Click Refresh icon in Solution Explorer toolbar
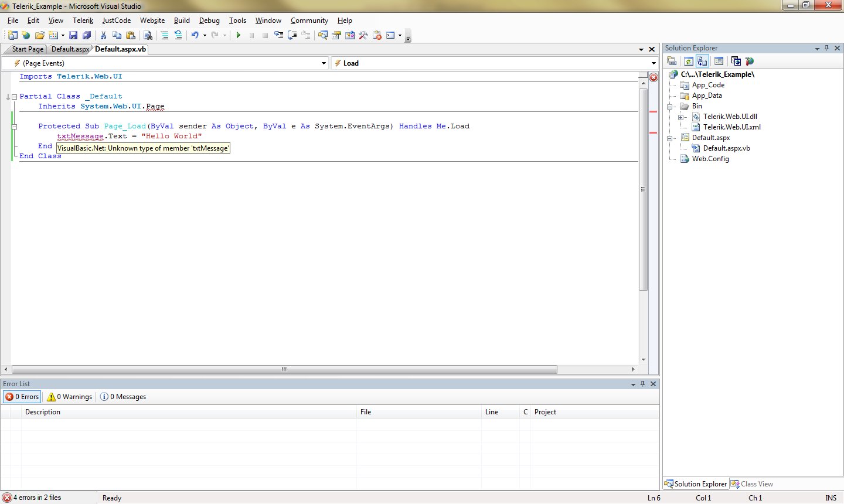This screenshot has height=504, width=844. (688, 61)
